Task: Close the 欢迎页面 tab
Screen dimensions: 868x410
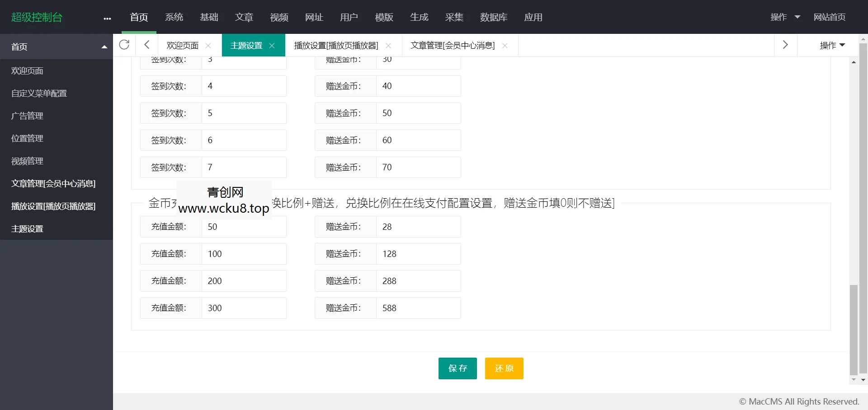Action: [208, 46]
